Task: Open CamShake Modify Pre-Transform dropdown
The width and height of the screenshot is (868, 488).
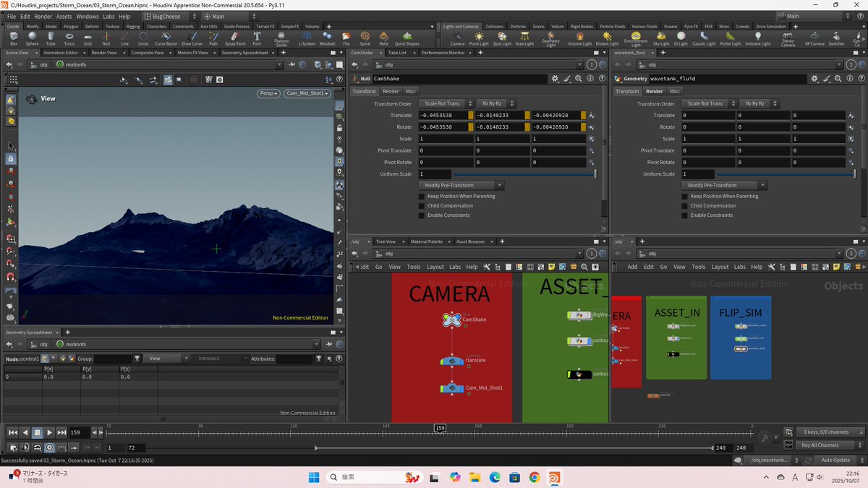Action: pos(461,185)
